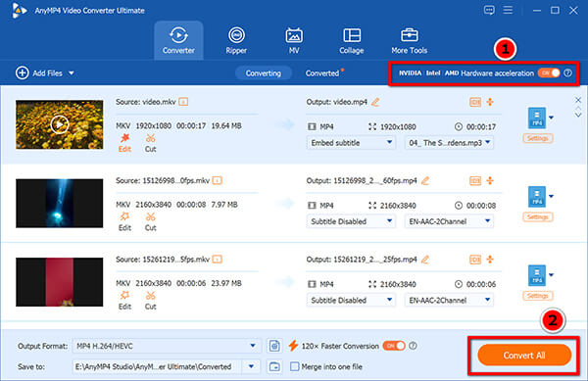Open the 04_ The S...rdens.mp3 audio dropdown
The height and width of the screenshot is (381, 588).
pos(449,143)
